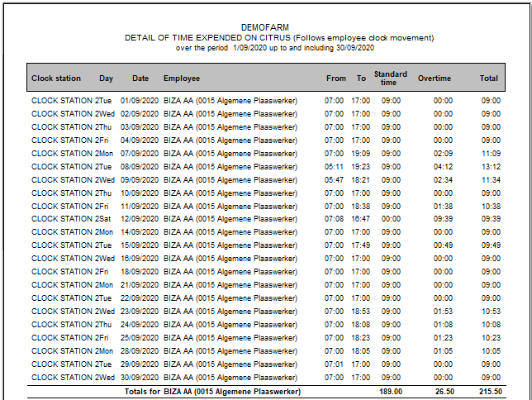The image size is (532, 400).
Task: Click the 17:49 To time
Action: click(x=361, y=245)
